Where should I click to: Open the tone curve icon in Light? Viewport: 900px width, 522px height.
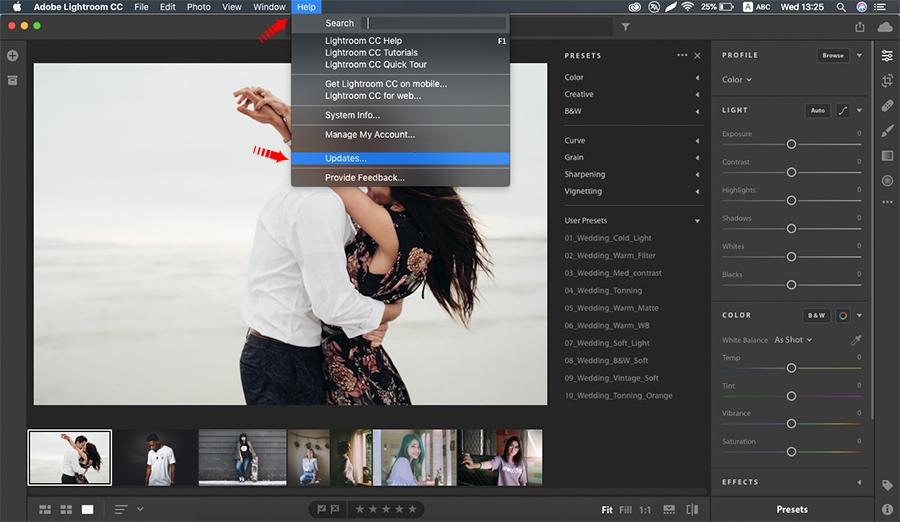click(843, 110)
